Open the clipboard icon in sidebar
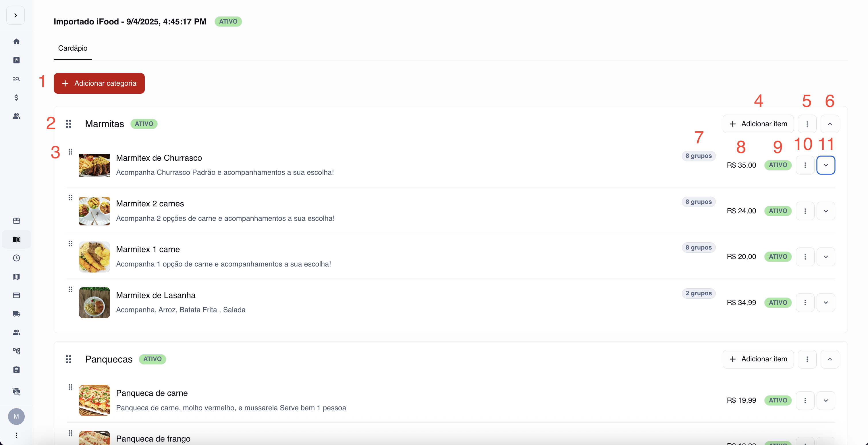 [x=16, y=369]
